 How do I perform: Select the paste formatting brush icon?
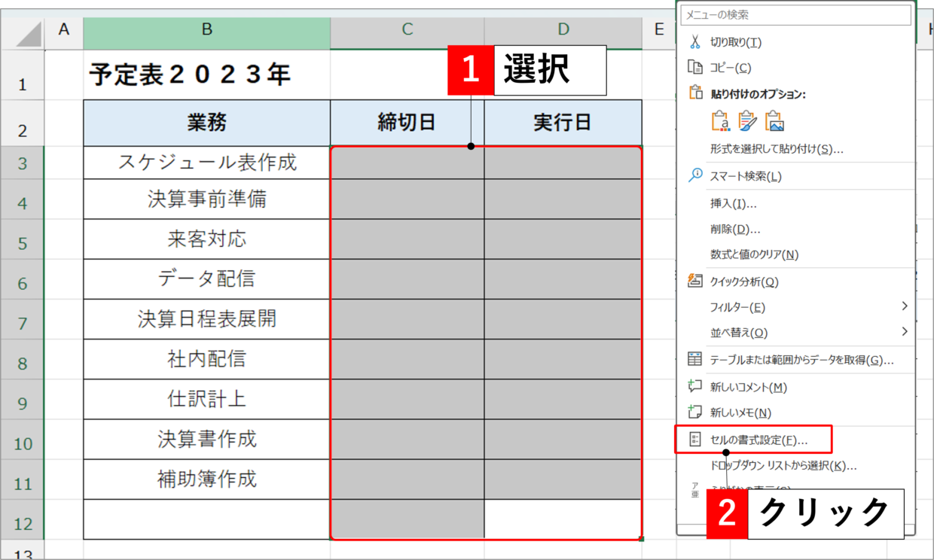747,121
